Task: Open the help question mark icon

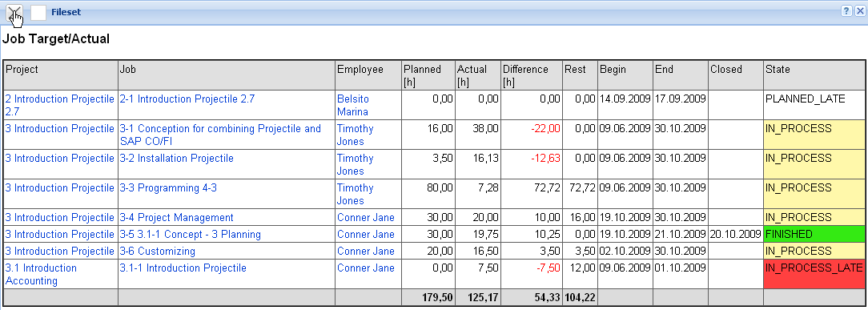Action: [846, 11]
